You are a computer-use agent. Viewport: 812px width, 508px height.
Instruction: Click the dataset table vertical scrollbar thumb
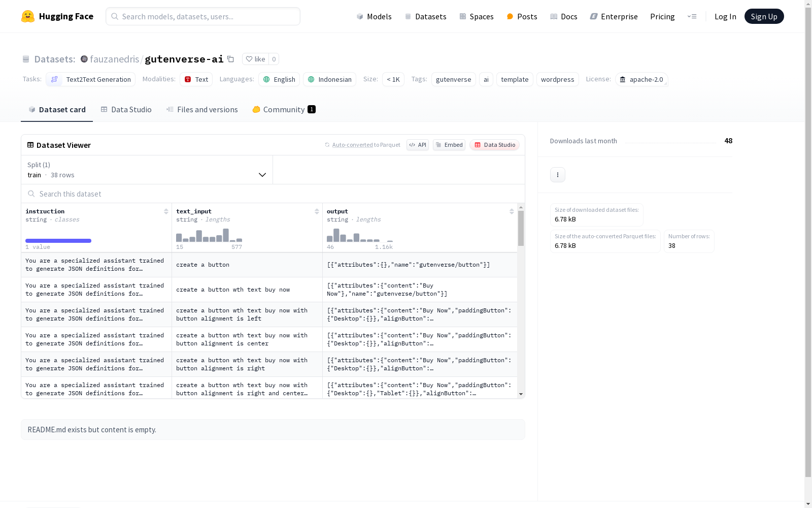[x=521, y=228]
